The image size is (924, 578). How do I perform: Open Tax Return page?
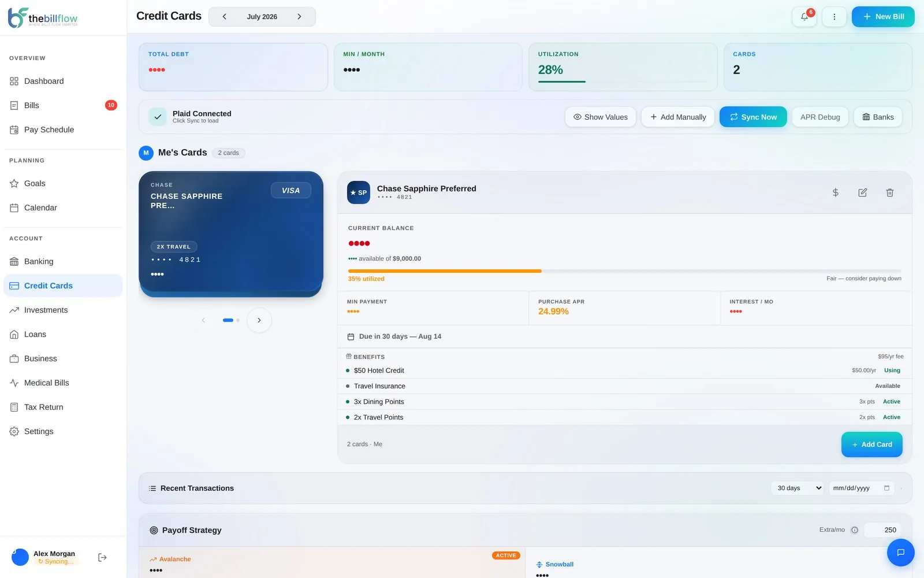point(63,407)
